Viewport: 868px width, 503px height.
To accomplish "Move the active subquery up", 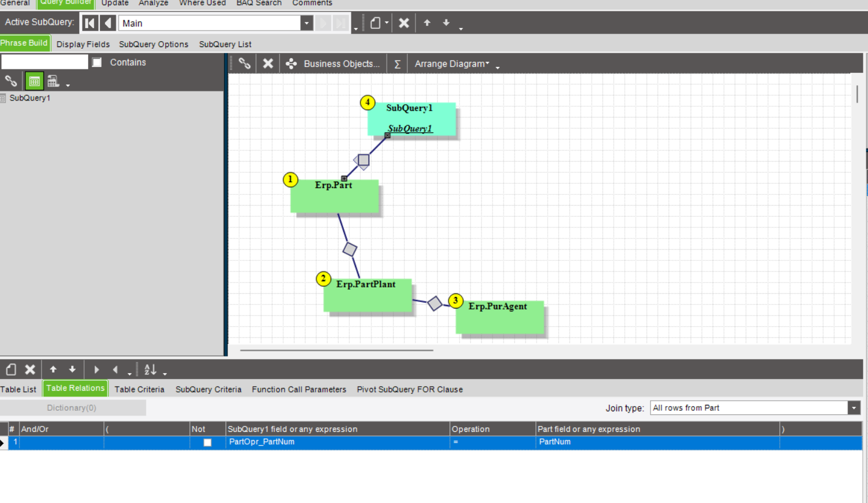I will click(427, 23).
